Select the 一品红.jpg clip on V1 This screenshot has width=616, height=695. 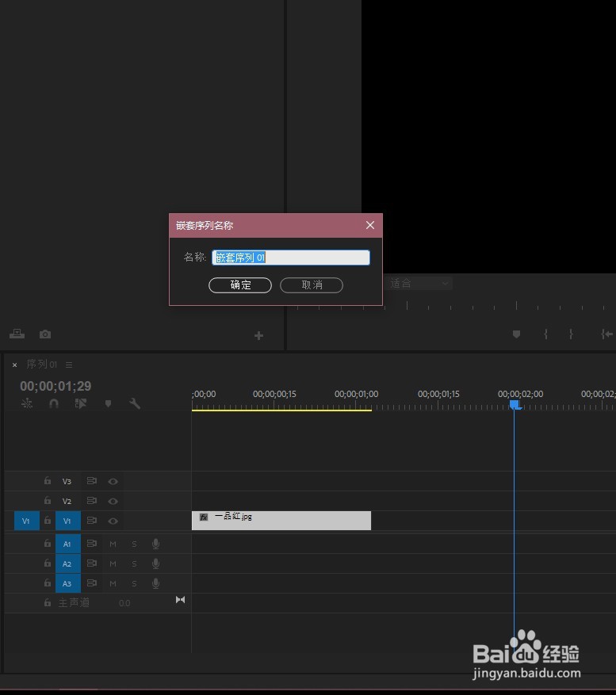click(x=281, y=521)
